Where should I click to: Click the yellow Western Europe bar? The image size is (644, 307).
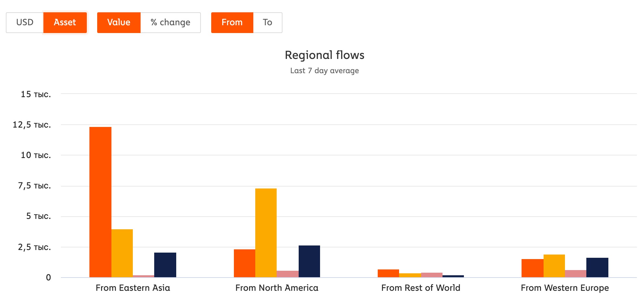(554, 266)
